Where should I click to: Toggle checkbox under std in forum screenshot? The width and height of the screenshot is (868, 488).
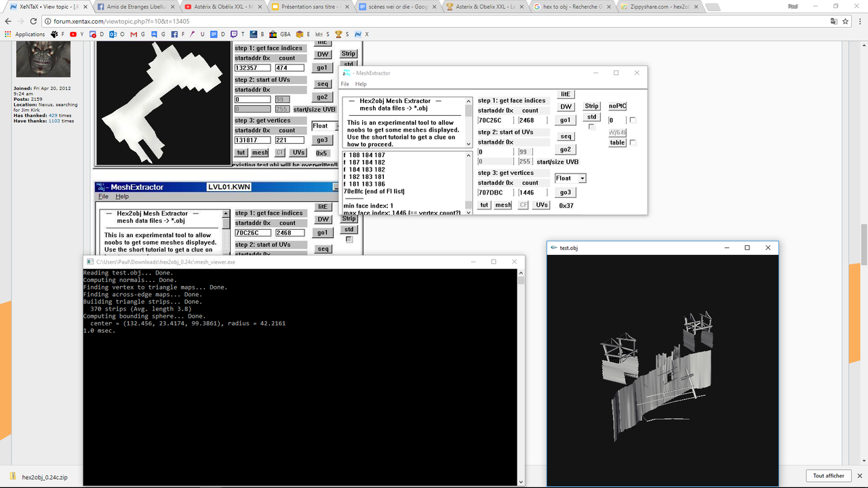pos(349,239)
